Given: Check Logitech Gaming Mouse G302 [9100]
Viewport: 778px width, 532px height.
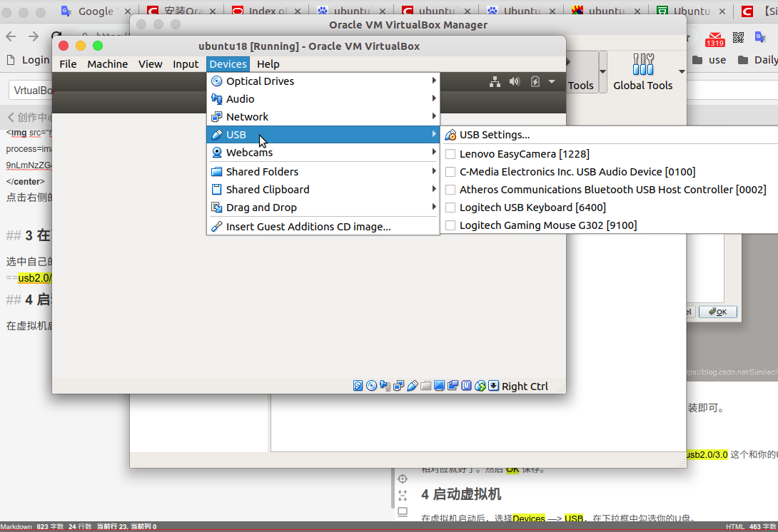Looking at the screenshot, I should click(x=450, y=225).
